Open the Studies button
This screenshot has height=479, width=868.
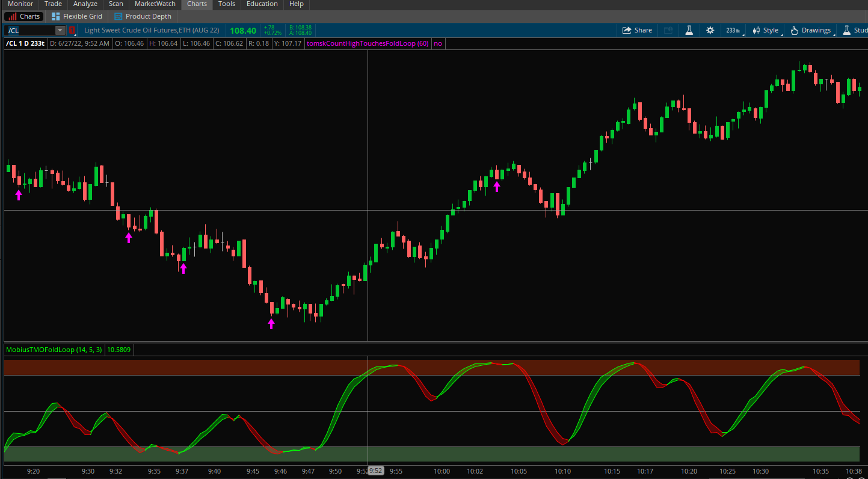854,30
